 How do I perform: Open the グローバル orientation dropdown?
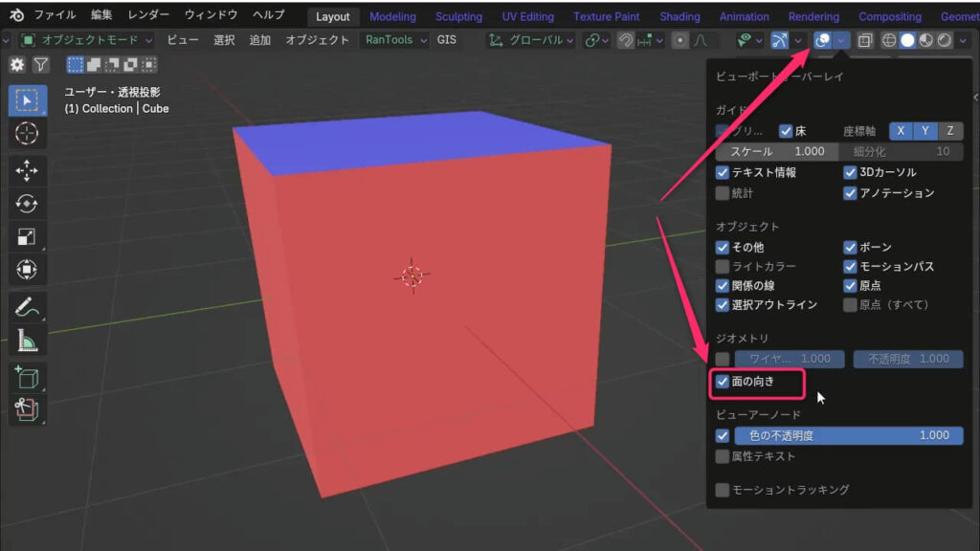[x=531, y=40]
